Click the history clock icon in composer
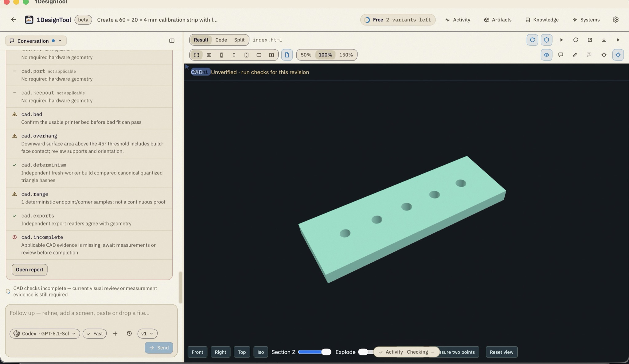 point(129,334)
